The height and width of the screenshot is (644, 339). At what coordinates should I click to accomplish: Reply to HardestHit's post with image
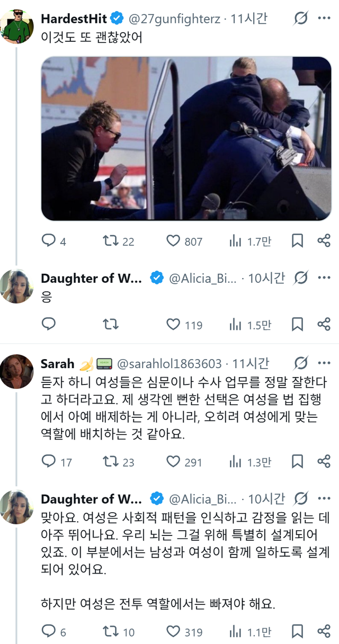tap(49, 241)
